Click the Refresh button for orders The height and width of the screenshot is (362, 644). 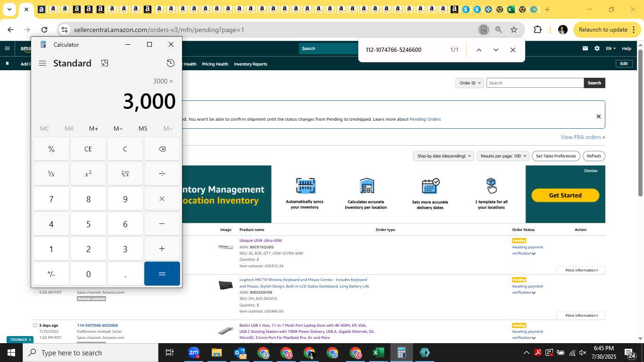click(594, 156)
